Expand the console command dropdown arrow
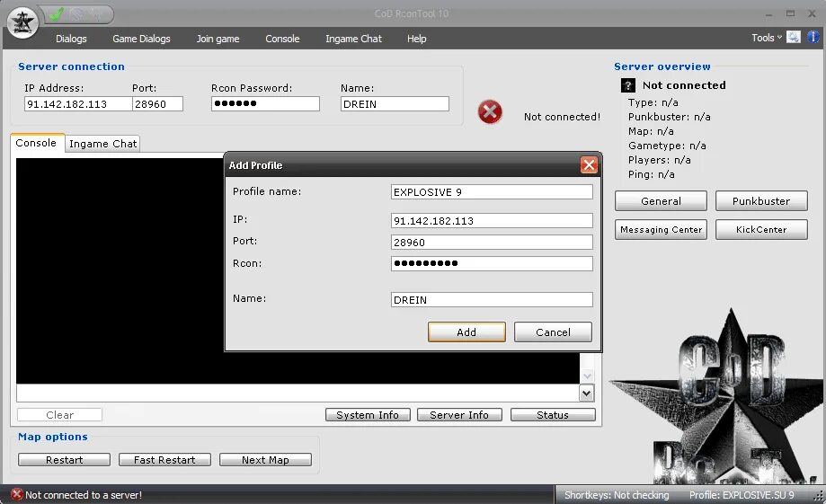The height and width of the screenshot is (504, 826). (x=587, y=393)
